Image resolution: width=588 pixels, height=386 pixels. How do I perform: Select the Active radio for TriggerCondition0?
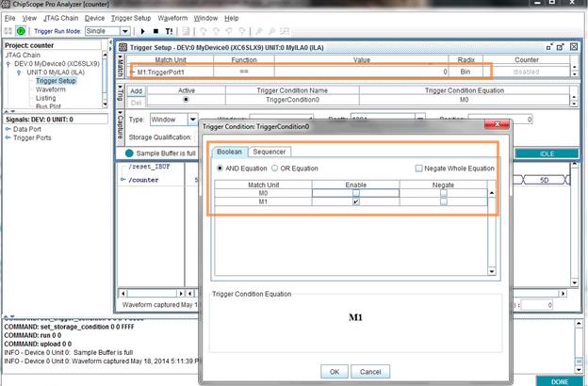(x=186, y=100)
